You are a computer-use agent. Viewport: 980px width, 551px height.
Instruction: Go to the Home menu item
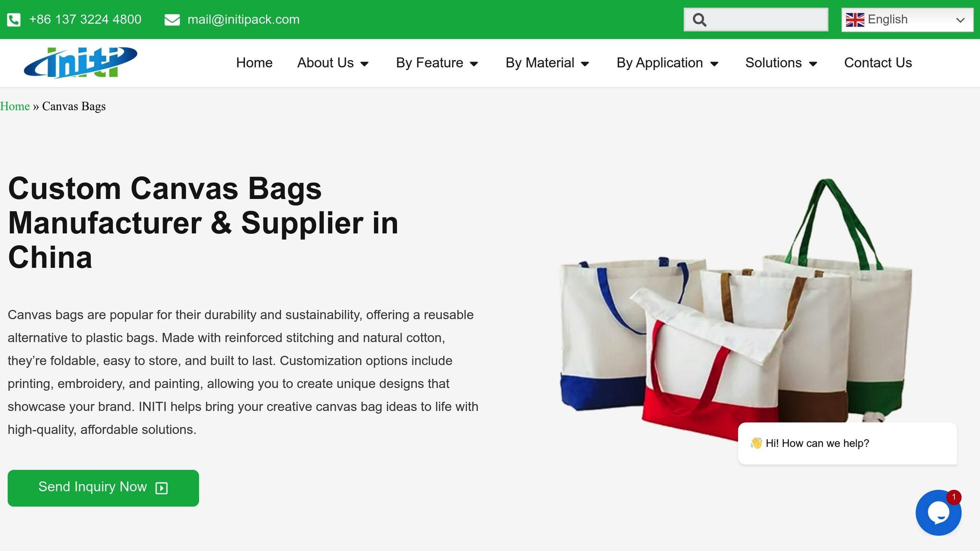(x=254, y=63)
